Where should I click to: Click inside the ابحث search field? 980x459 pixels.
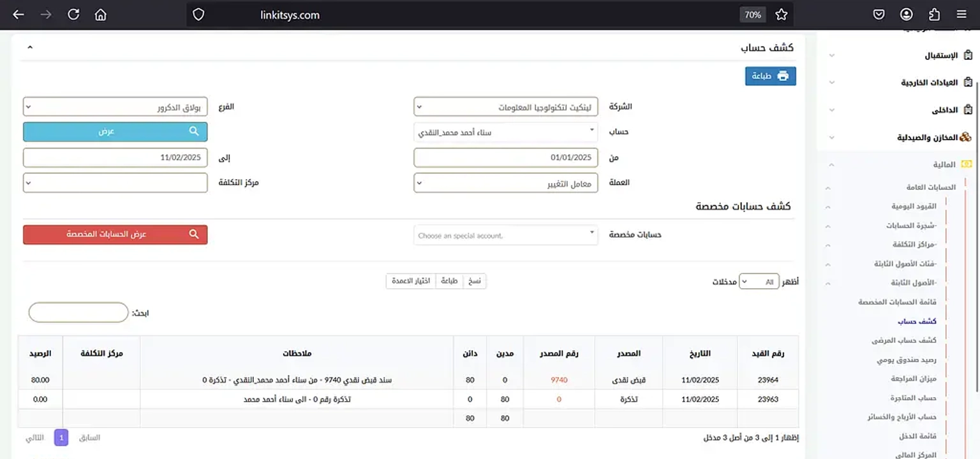tap(78, 312)
